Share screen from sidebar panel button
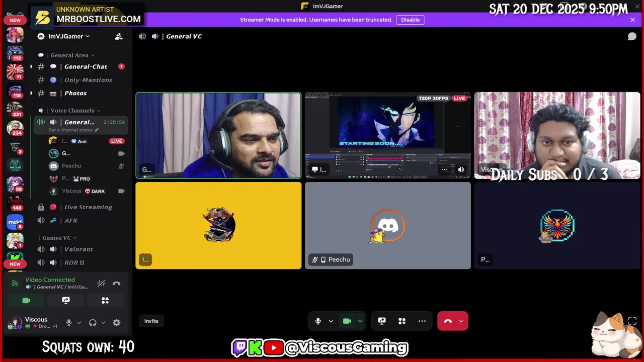 [66, 301]
